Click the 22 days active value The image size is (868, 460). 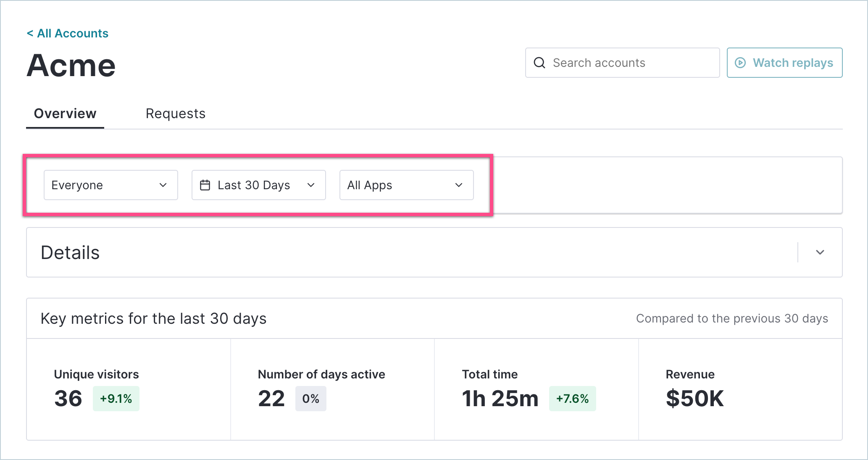pos(271,399)
